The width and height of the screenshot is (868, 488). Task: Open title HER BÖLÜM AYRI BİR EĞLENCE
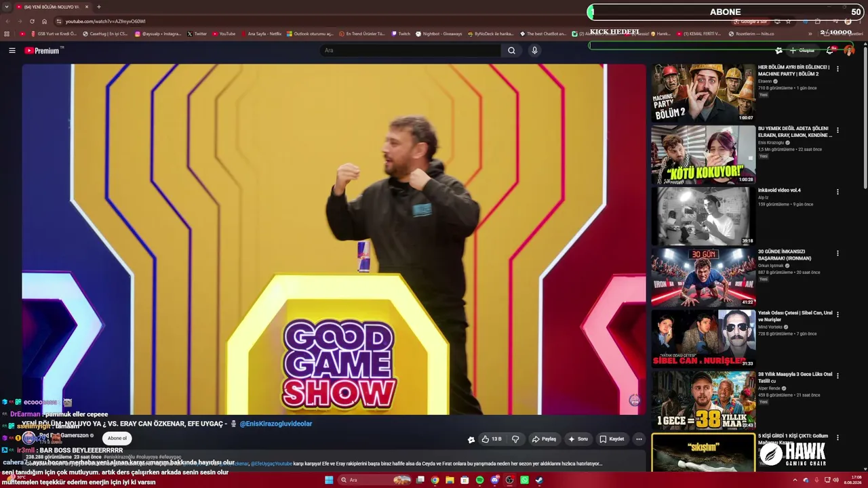(794, 70)
